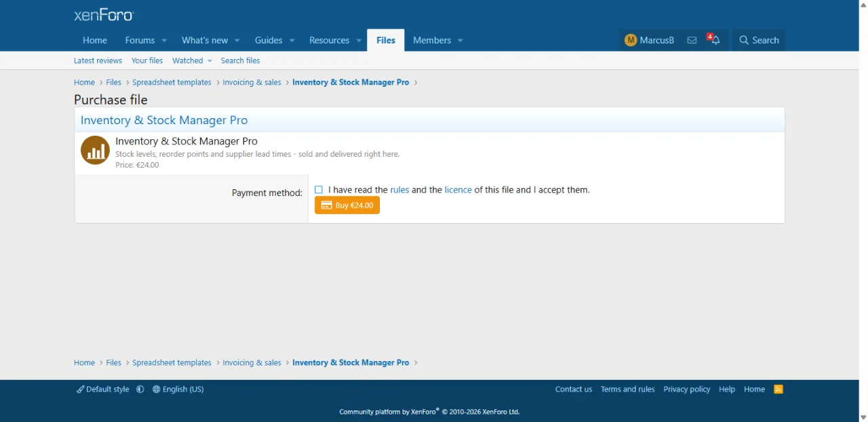The width and height of the screenshot is (868, 422).
Task: Click the Buy €24.00 button
Action: tap(347, 205)
